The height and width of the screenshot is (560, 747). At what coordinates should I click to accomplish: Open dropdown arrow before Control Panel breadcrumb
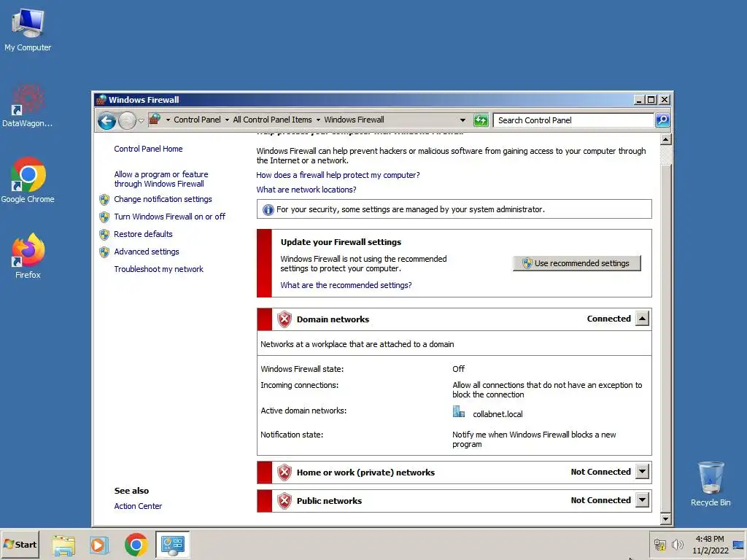168,120
